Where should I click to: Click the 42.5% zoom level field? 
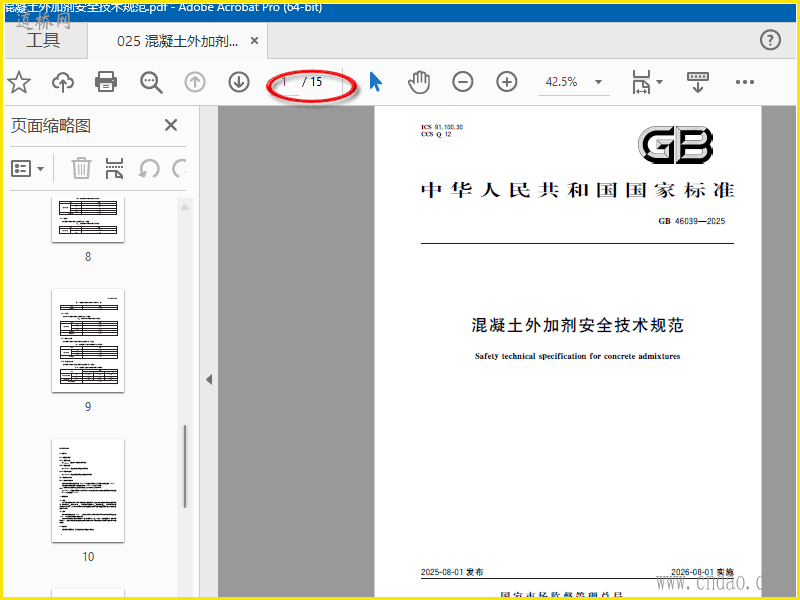[561, 82]
